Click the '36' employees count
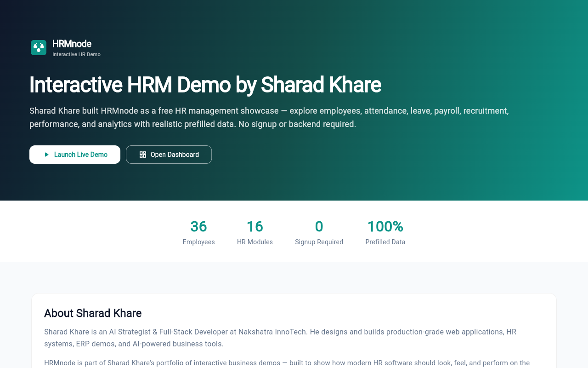588x368 pixels. 198,226
